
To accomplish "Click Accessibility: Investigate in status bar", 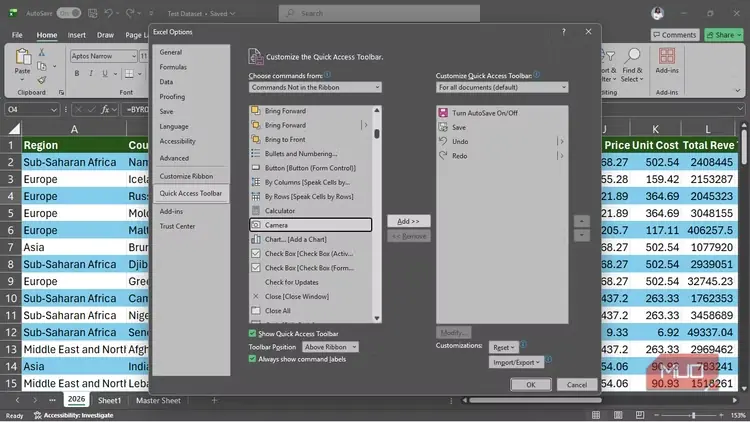I will pyautogui.click(x=74, y=415).
